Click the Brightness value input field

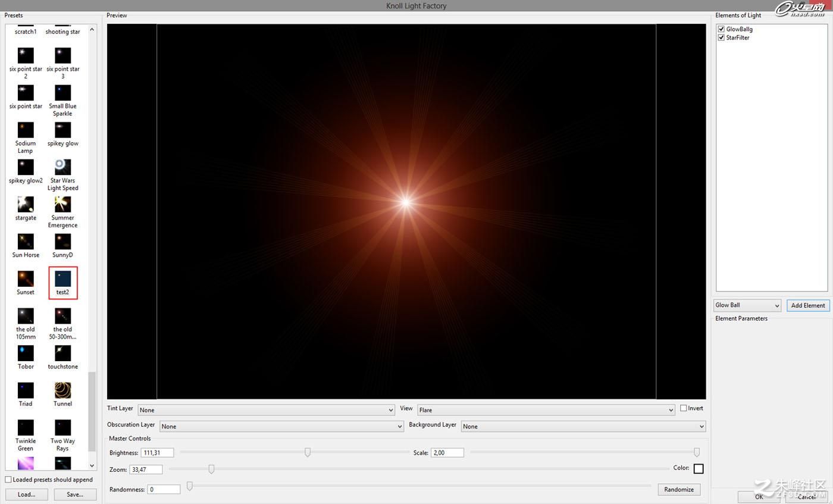[157, 453]
